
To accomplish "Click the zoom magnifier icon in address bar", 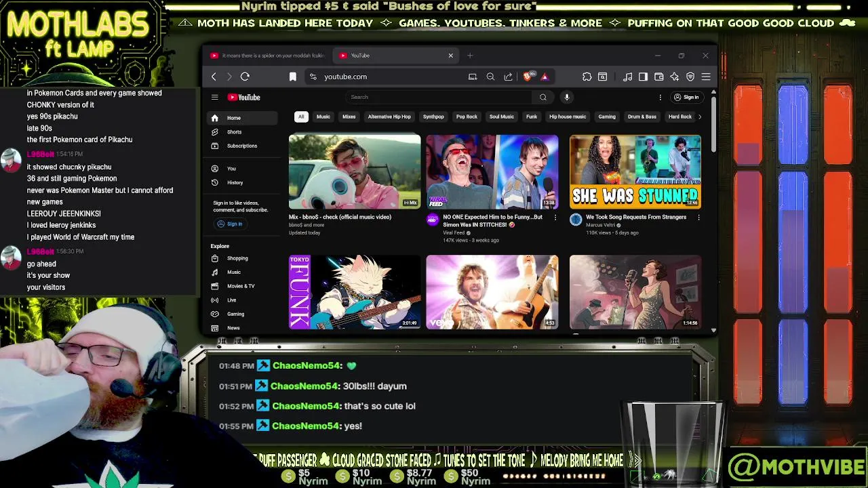I will (x=490, y=77).
